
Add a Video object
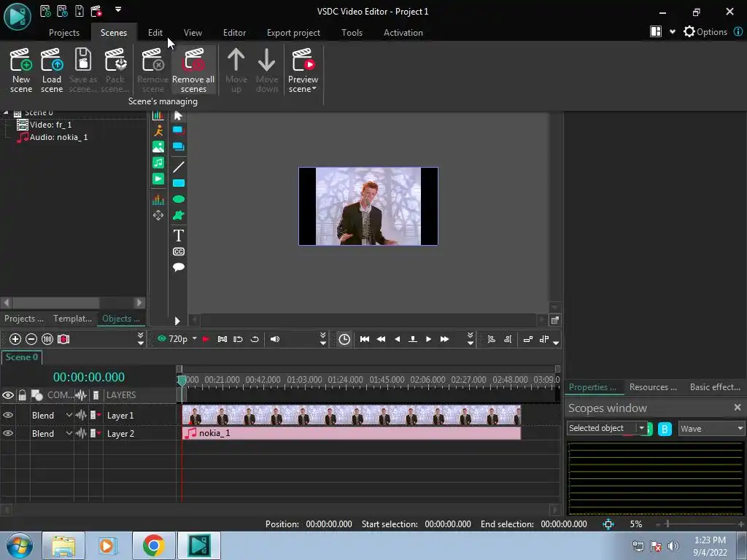[x=158, y=179]
